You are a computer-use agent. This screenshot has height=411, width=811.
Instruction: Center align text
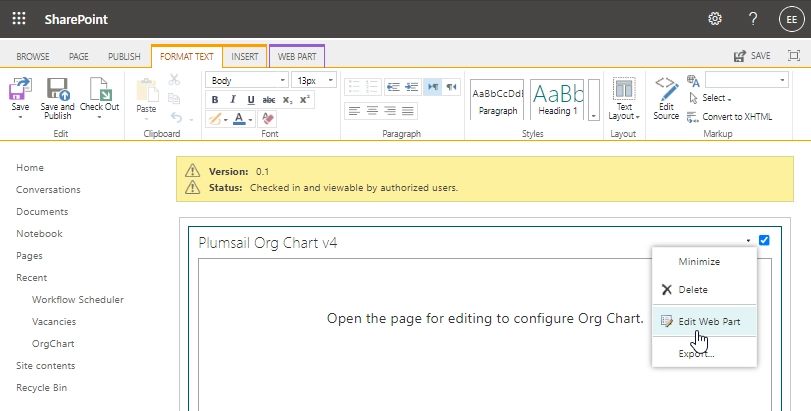372,111
